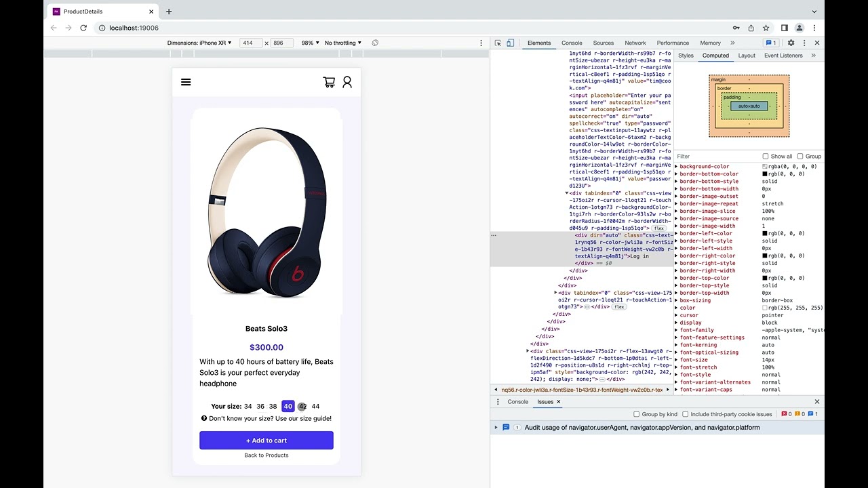Select size 44
Viewport: 868px width, 488px height.
coord(315,407)
